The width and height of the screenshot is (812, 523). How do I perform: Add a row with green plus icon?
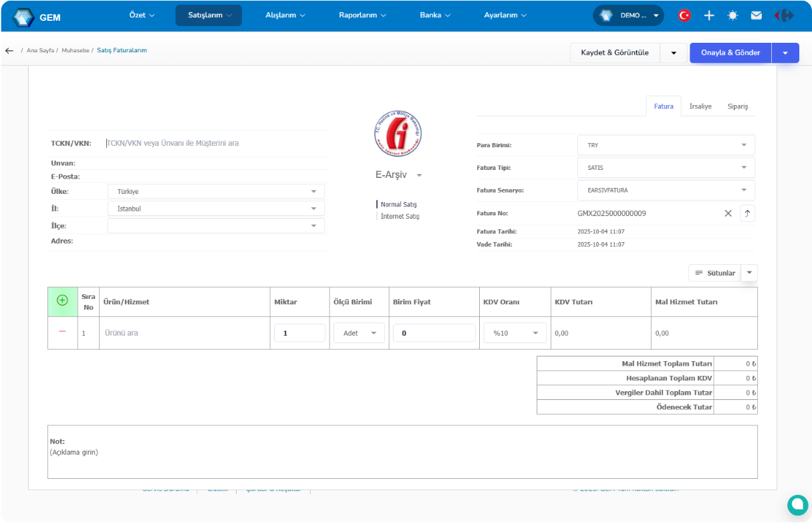[62, 300]
